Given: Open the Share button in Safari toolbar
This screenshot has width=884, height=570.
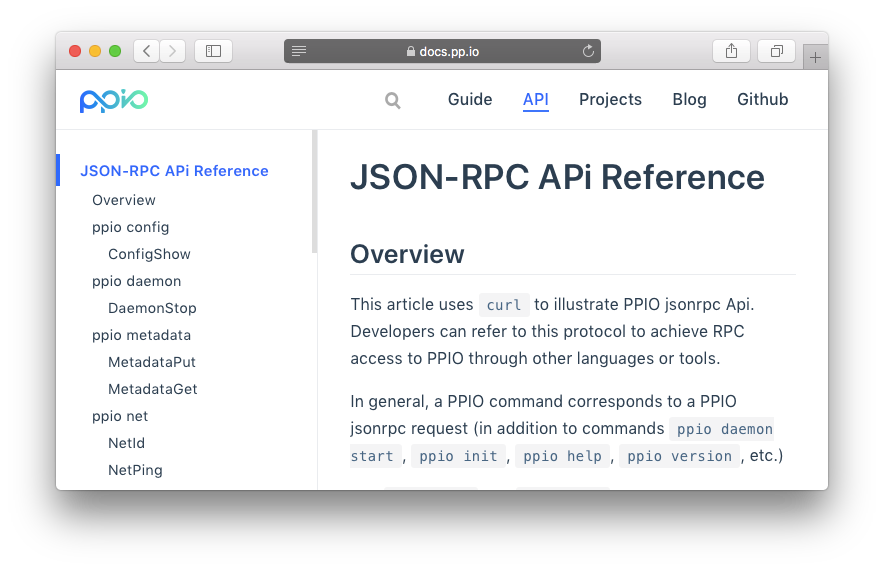Looking at the screenshot, I should tap(731, 51).
